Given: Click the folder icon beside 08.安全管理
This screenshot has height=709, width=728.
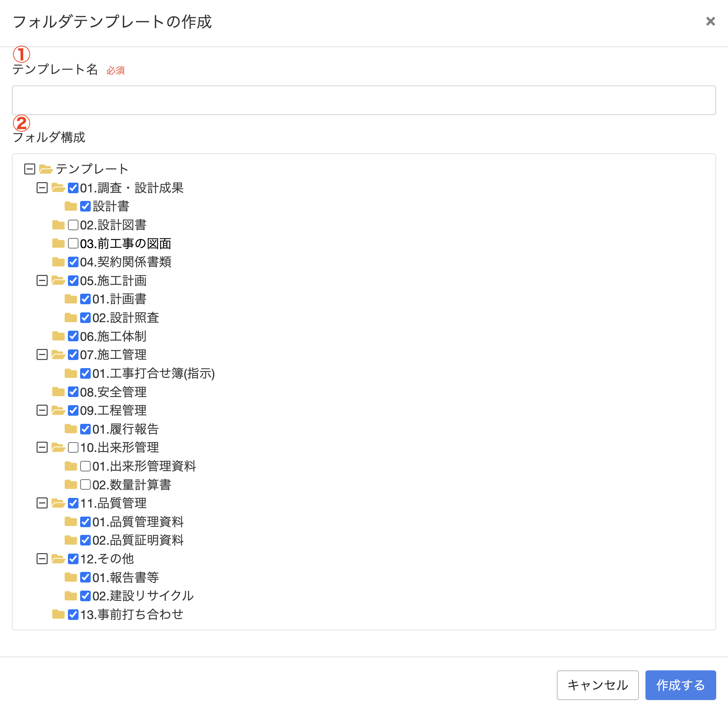Looking at the screenshot, I should pos(59,392).
